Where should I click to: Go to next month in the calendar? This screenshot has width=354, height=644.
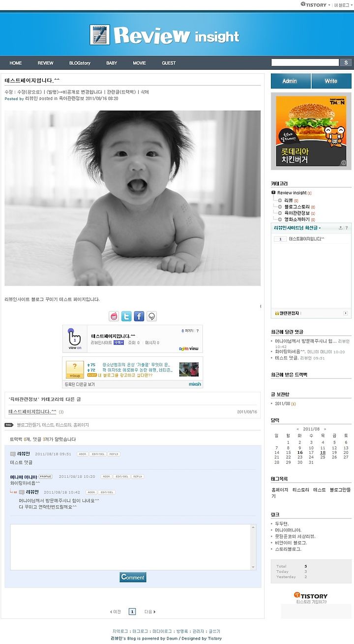pyautogui.click(x=324, y=429)
